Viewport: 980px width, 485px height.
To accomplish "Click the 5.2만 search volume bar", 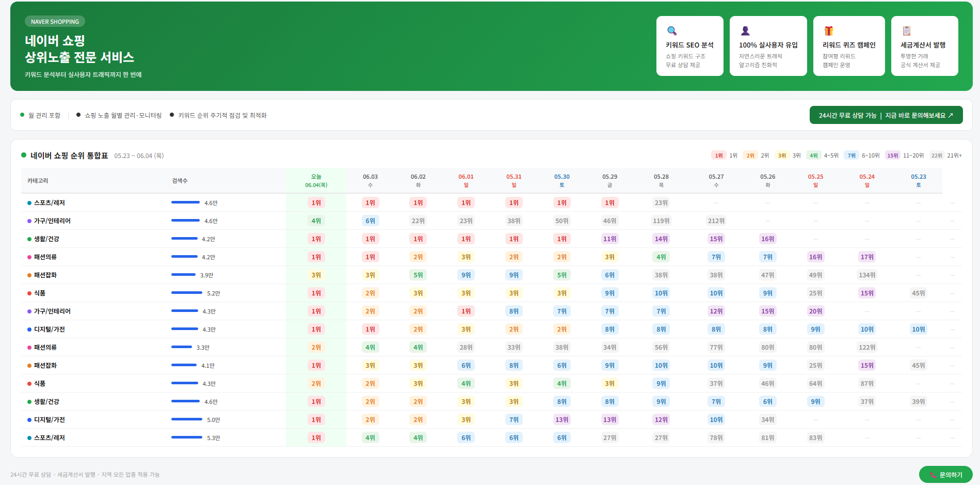I will [x=187, y=293].
